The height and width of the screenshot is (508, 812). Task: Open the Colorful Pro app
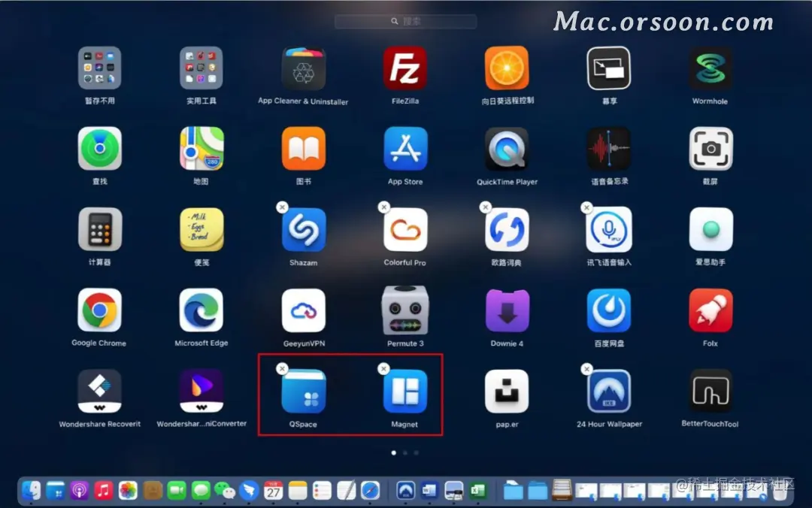[x=405, y=229]
